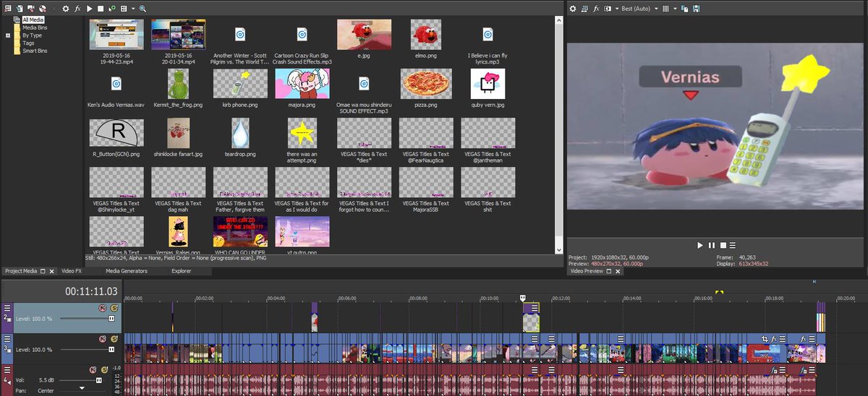Click Preview on External Monitor icon
This screenshot has height=396, width=868.
tap(585, 9)
